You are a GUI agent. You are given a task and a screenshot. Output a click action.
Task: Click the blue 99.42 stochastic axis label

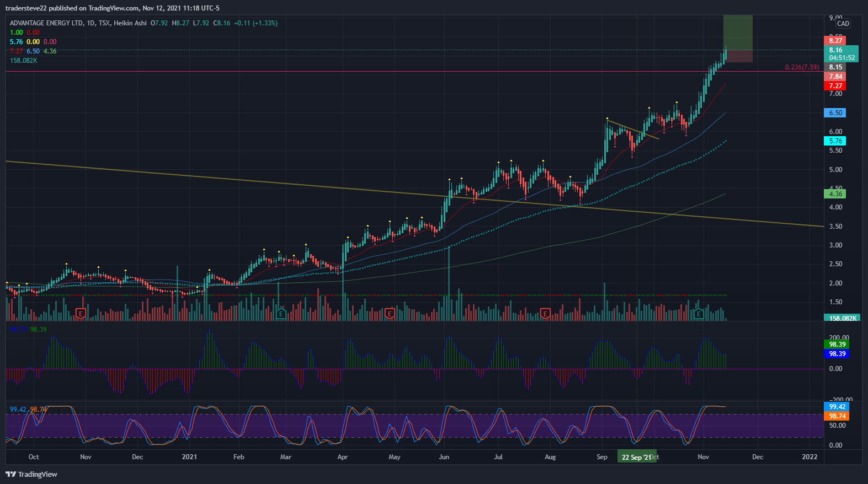pos(837,407)
